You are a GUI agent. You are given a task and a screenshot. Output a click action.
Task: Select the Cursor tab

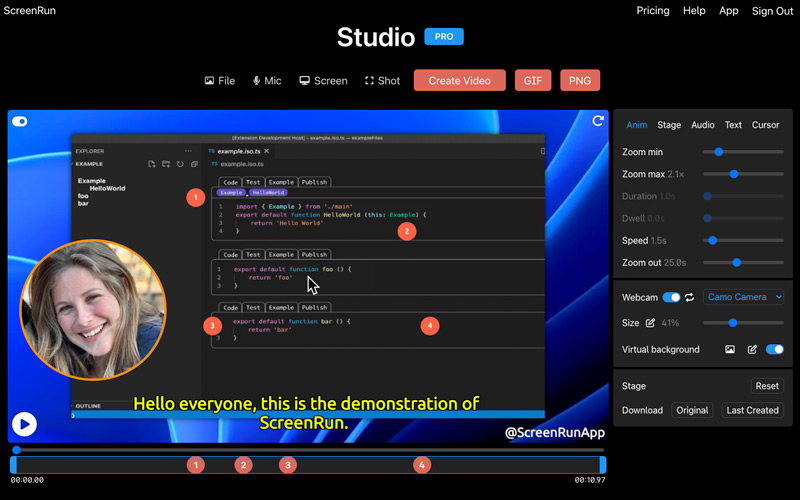coord(765,125)
